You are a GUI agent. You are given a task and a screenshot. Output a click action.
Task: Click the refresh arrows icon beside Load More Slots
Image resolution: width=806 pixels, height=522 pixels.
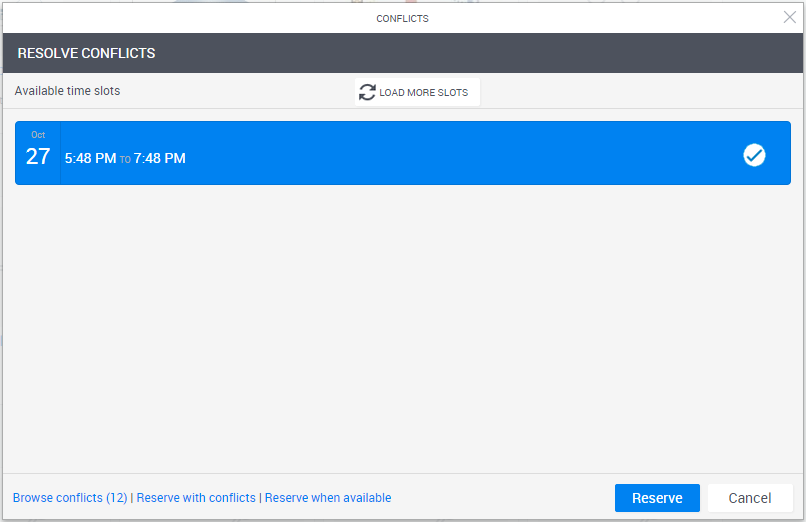(x=367, y=92)
